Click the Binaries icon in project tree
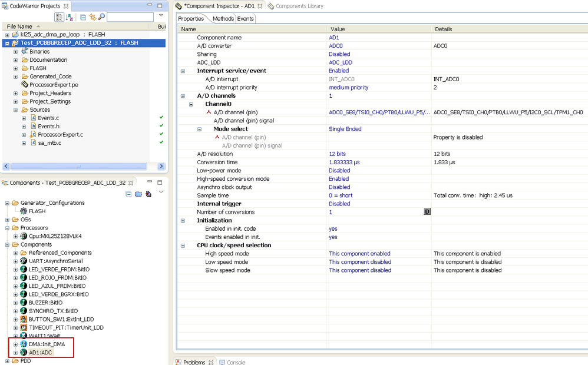 pos(25,51)
